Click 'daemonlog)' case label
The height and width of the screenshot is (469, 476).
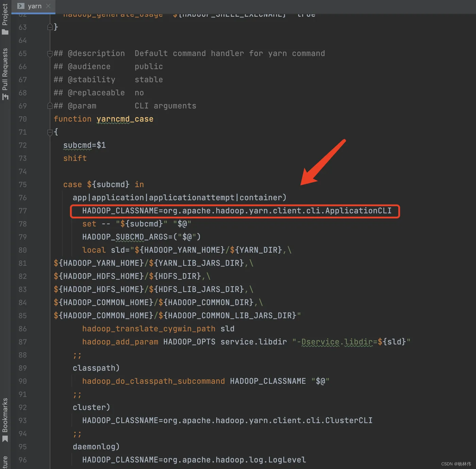[96, 447]
